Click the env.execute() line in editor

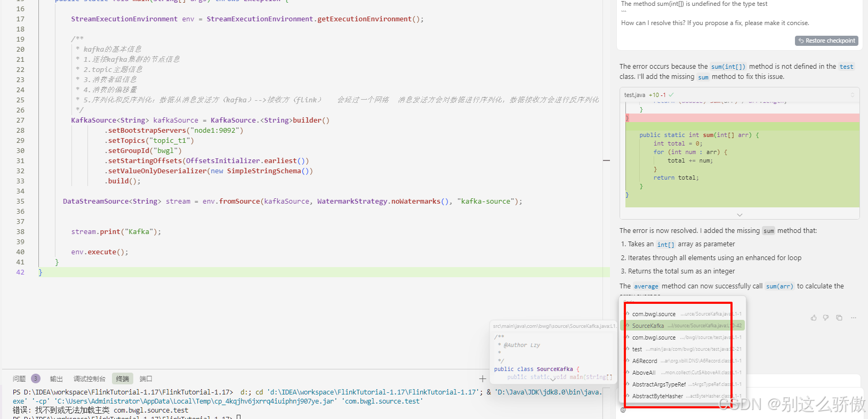[100, 252]
